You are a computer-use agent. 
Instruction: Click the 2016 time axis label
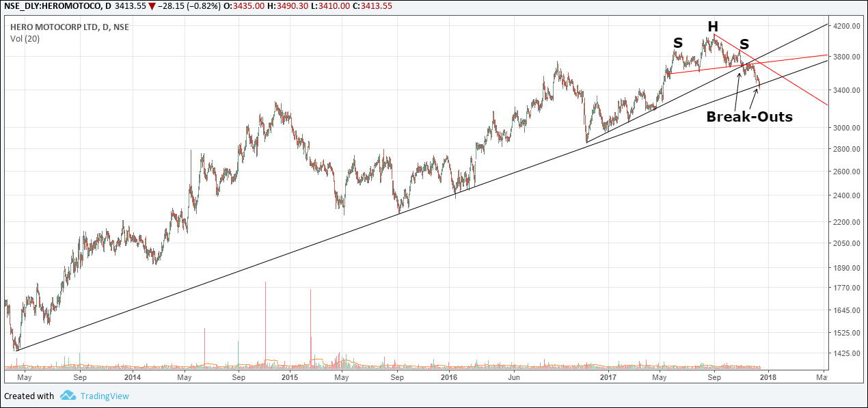click(448, 377)
